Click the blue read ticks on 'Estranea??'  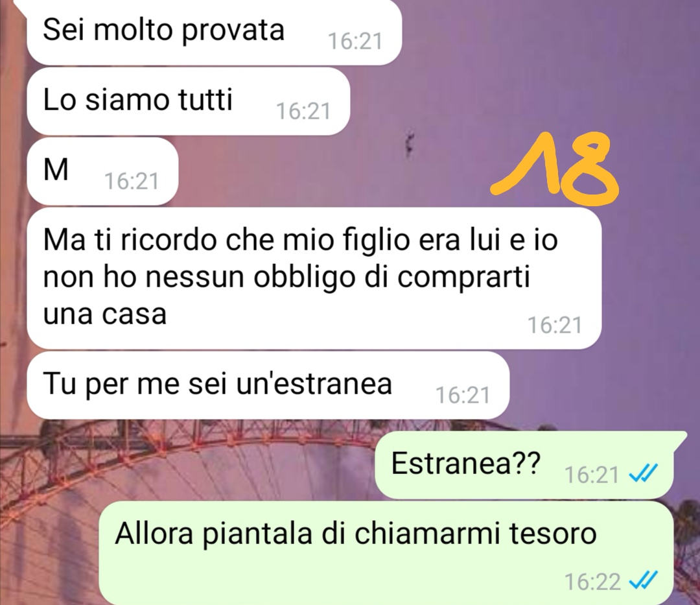click(x=642, y=474)
